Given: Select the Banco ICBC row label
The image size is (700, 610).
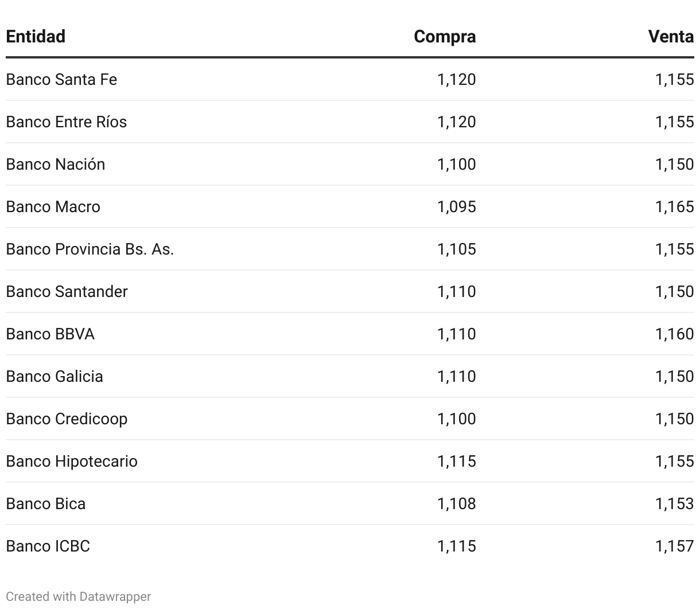Looking at the screenshot, I should 48,546.
